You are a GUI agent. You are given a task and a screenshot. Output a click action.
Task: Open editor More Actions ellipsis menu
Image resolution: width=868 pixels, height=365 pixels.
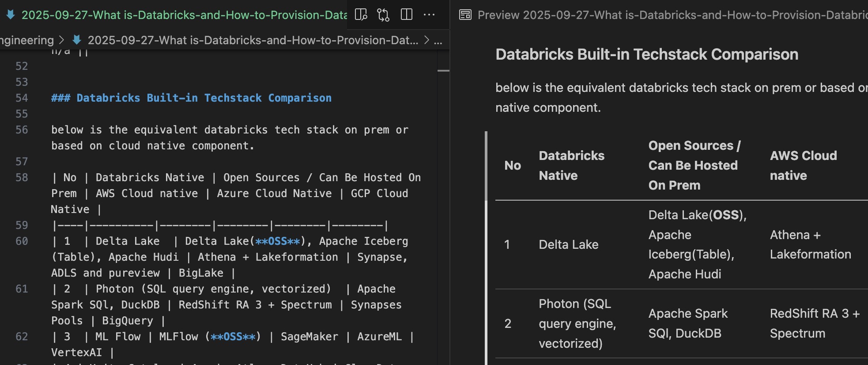tap(429, 15)
